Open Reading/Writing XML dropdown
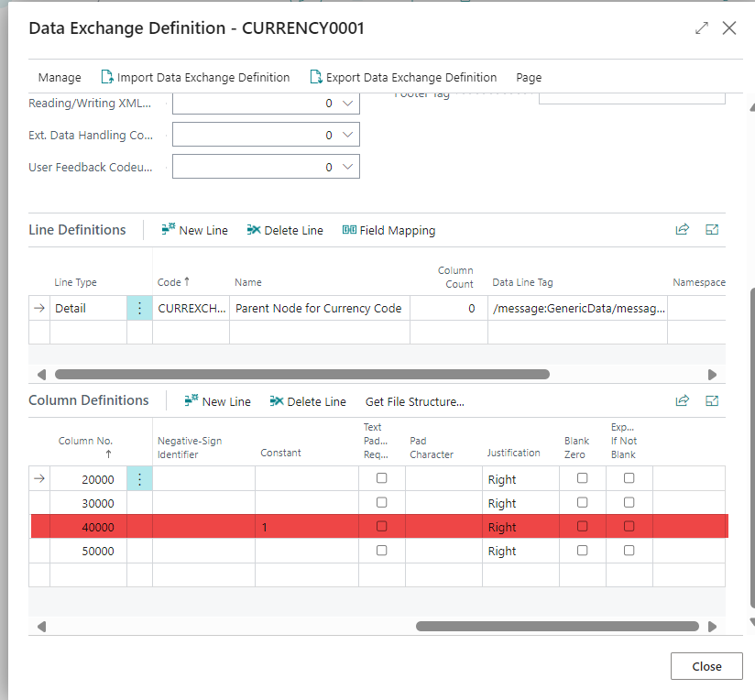755x700 pixels. click(347, 103)
